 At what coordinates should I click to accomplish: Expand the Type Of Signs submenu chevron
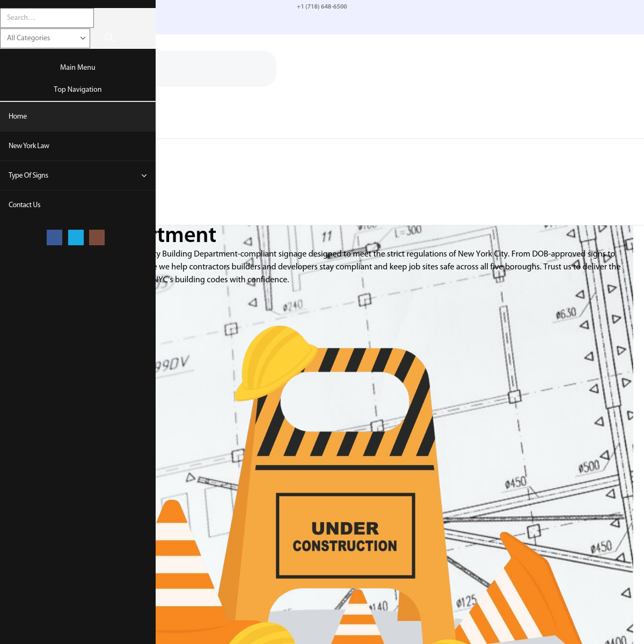coord(144,175)
